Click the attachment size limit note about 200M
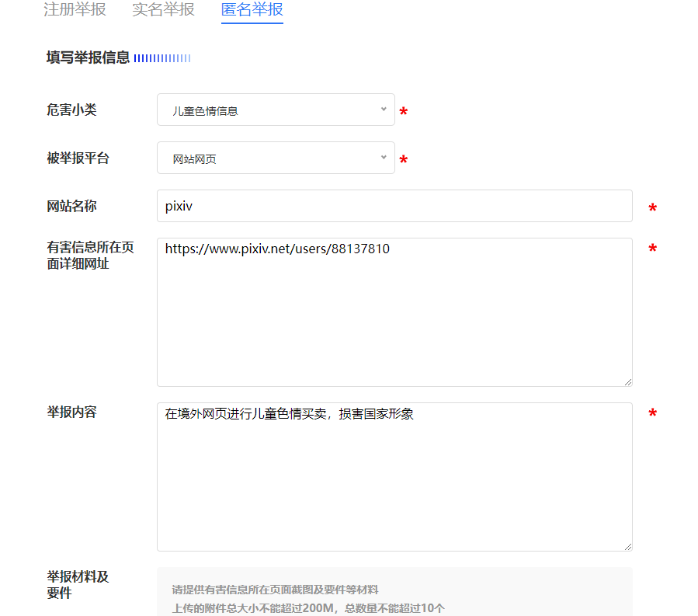 click(x=308, y=608)
